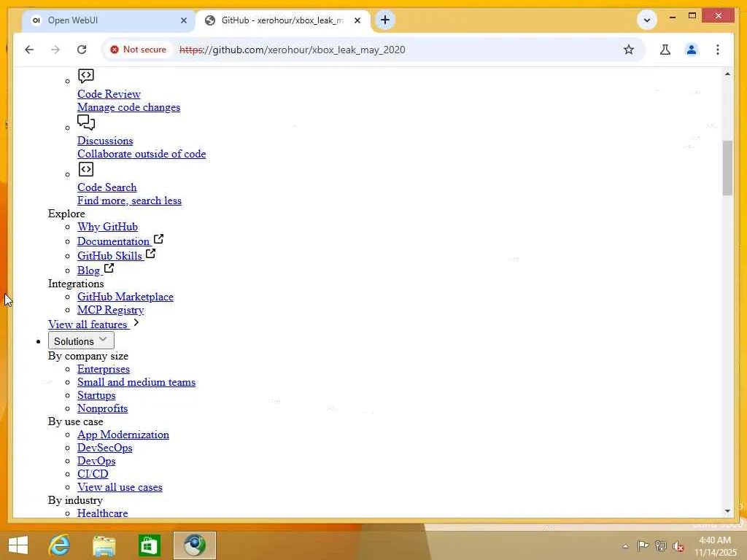The width and height of the screenshot is (747, 560).
Task: Expand the Solutions dropdown button
Action: [x=81, y=341]
